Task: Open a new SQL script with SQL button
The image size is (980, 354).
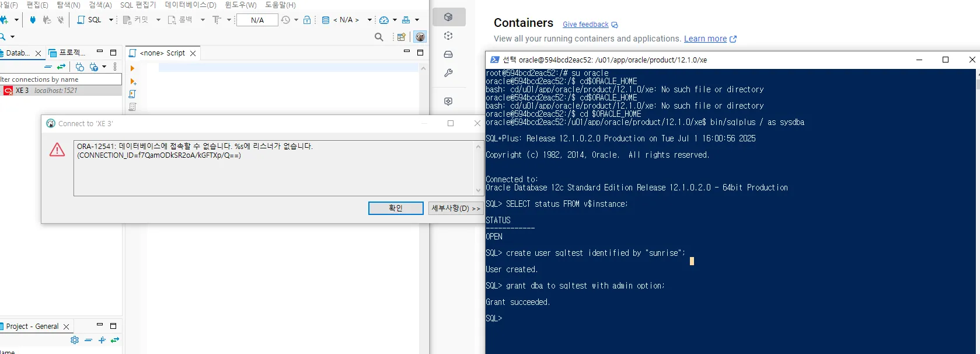Action: (89, 20)
